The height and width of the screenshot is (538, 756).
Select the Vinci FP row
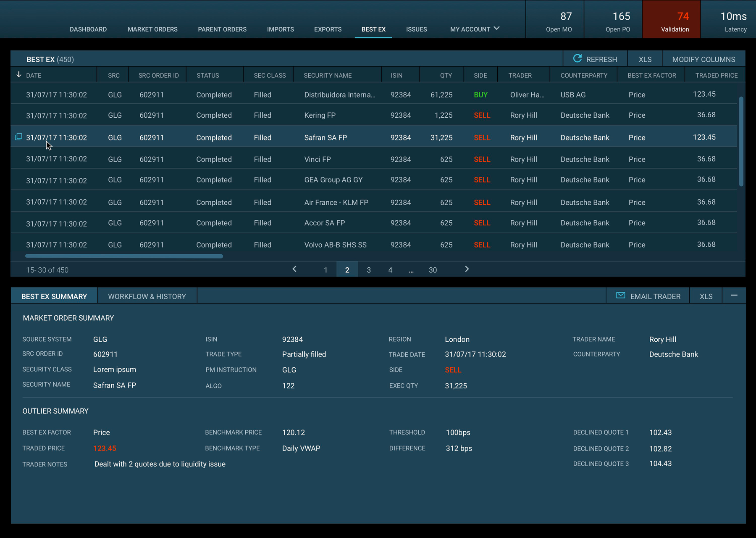374,158
